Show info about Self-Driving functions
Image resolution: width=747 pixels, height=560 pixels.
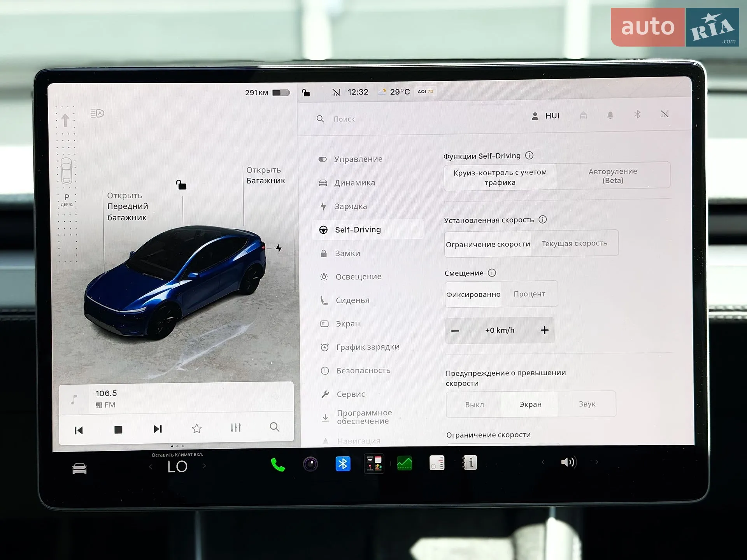pyautogui.click(x=529, y=156)
